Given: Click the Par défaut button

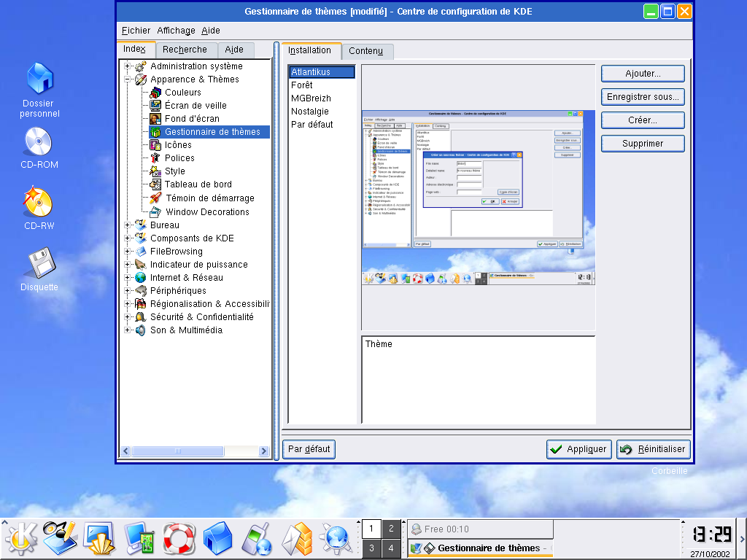Looking at the screenshot, I should click(x=309, y=449).
